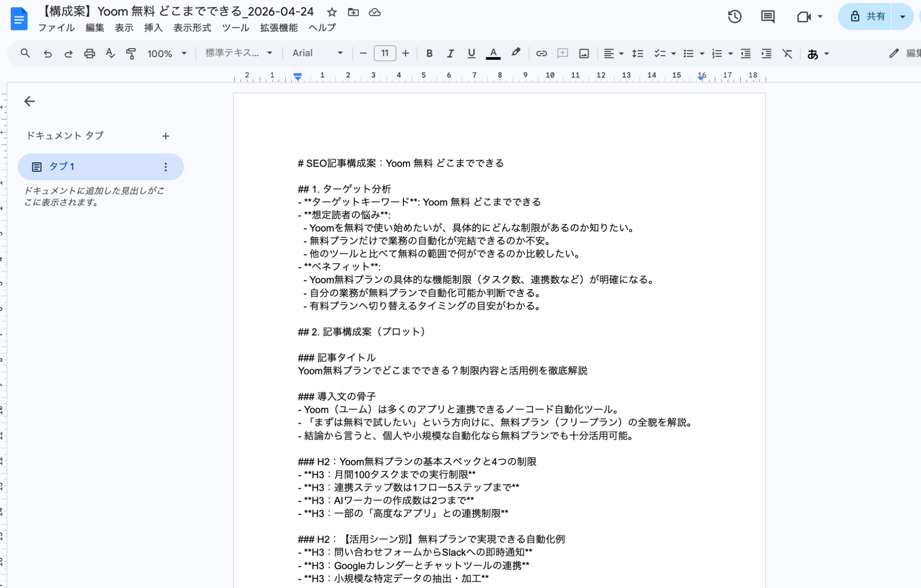Redo the last action
This screenshot has width=921, height=588.
(68, 53)
